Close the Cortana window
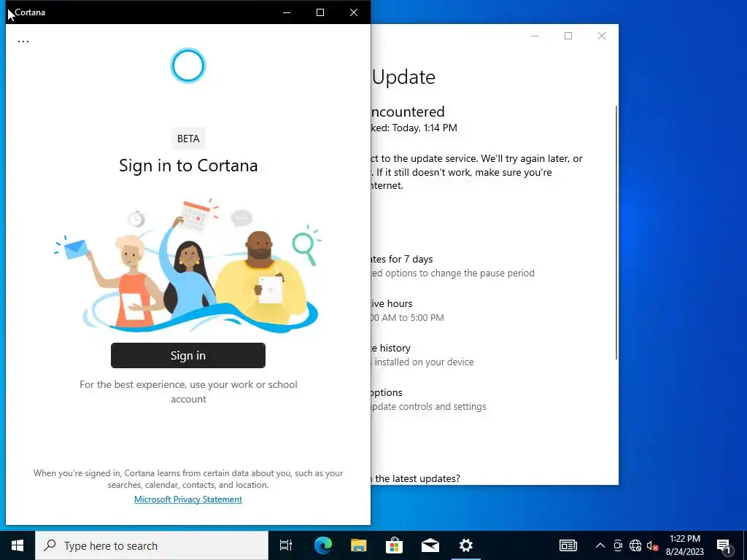The width and height of the screenshot is (747, 560). tap(354, 12)
